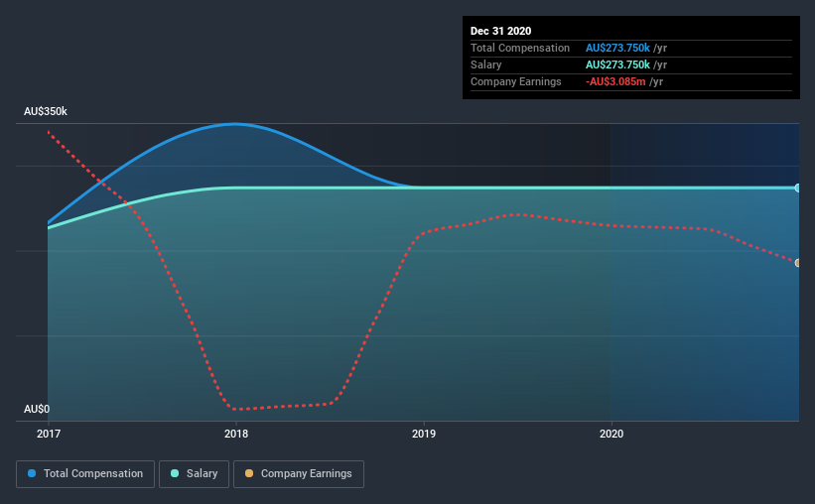The width and height of the screenshot is (815, 504).
Task: Click the teal Salary legend dot
Action: click(175, 473)
